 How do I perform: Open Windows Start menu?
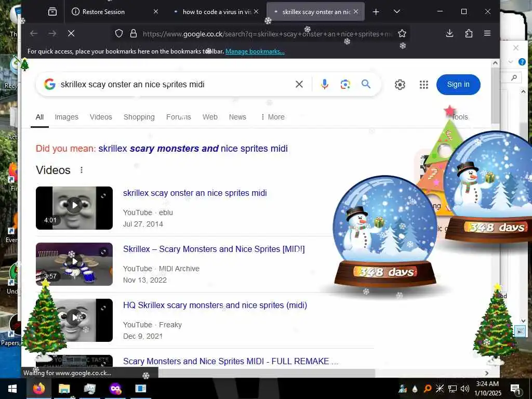tap(12, 389)
